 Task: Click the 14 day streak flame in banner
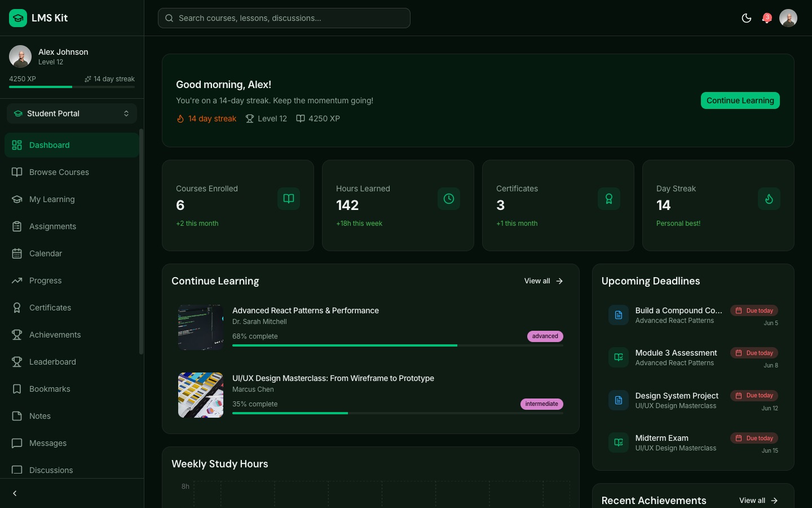point(180,119)
